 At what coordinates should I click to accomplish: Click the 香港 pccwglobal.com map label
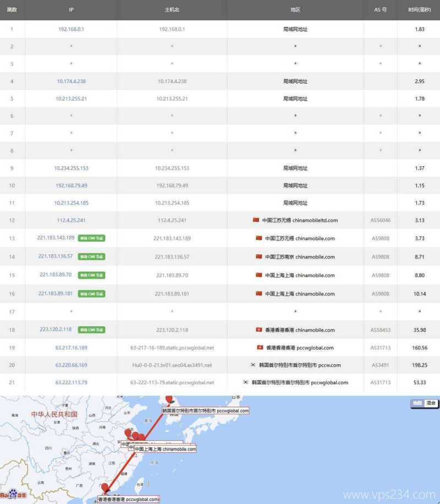coord(129,500)
